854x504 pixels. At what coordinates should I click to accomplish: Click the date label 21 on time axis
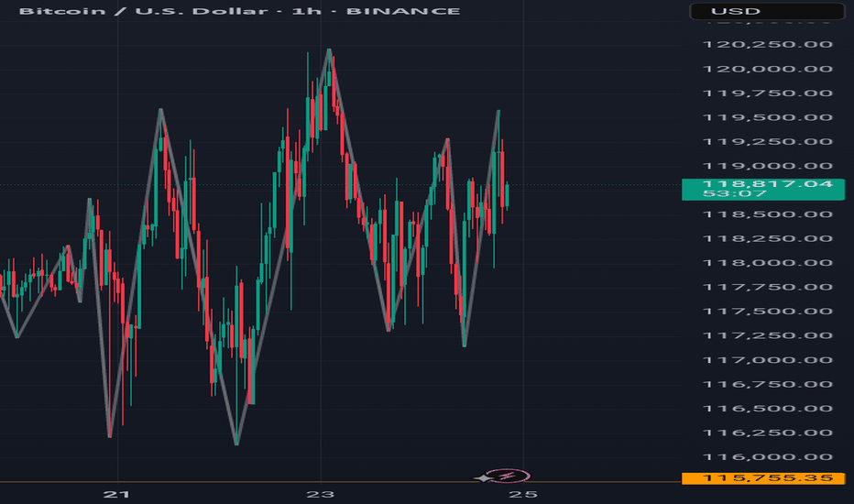[x=116, y=495]
